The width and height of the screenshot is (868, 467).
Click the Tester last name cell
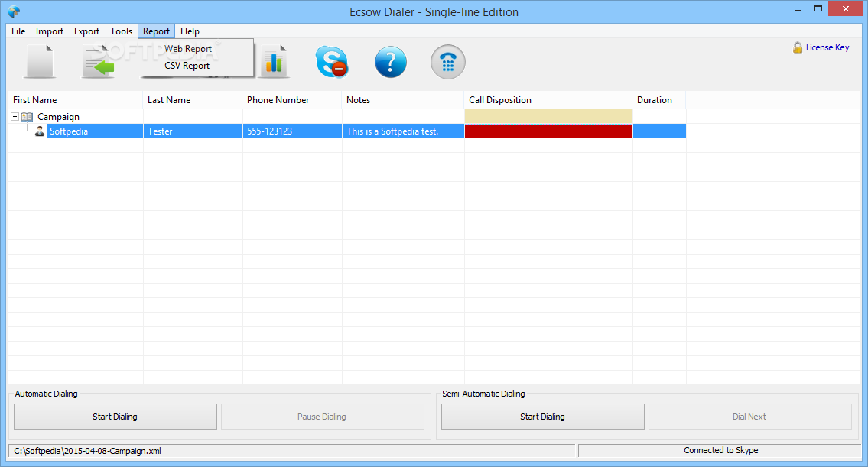tap(193, 131)
